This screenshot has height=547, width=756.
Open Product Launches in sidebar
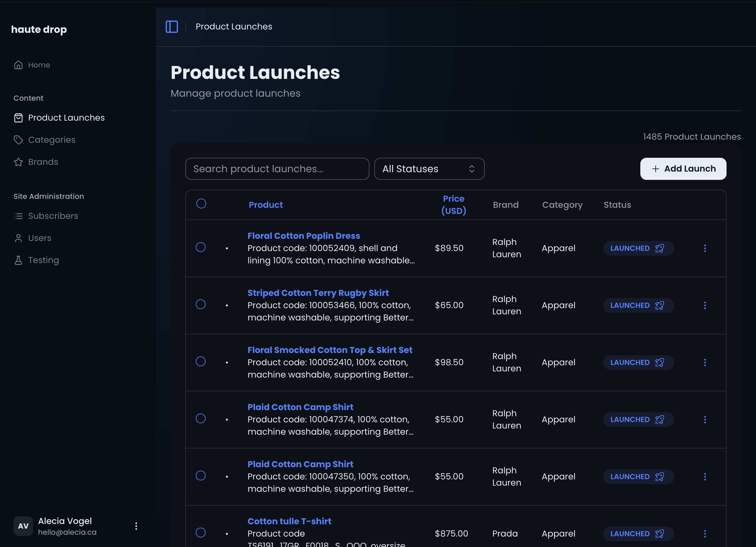[x=66, y=118]
